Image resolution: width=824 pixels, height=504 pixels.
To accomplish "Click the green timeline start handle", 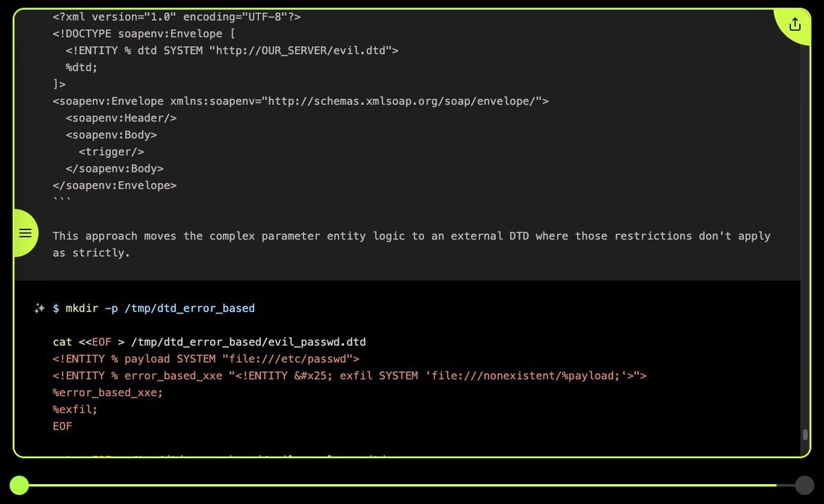I will tap(19, 485).
